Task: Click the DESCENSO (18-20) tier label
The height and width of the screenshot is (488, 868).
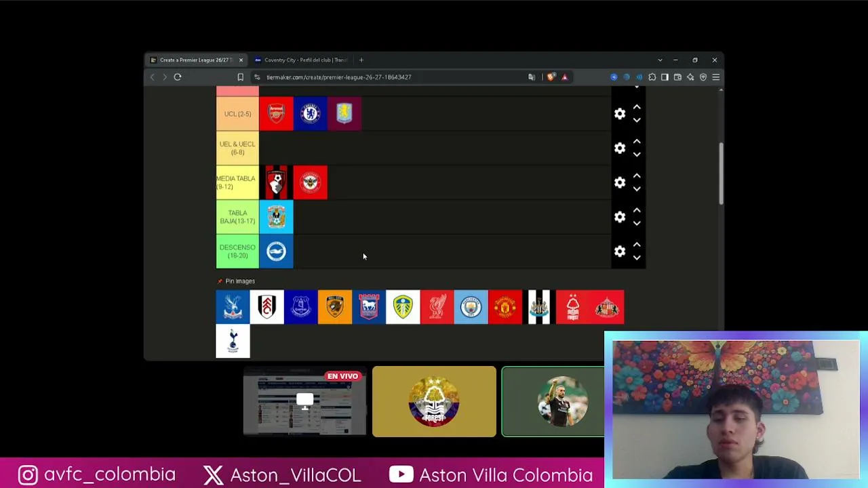Action: tap(237, 251)
